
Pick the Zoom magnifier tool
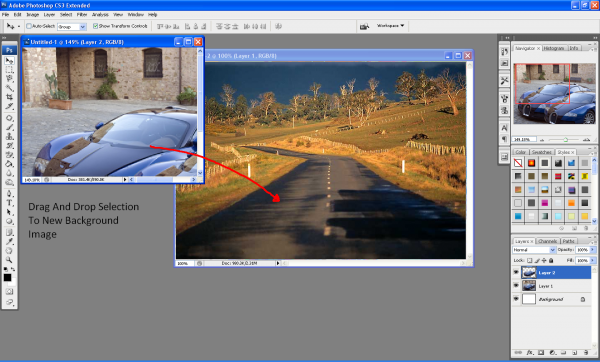tap(9, 260)
